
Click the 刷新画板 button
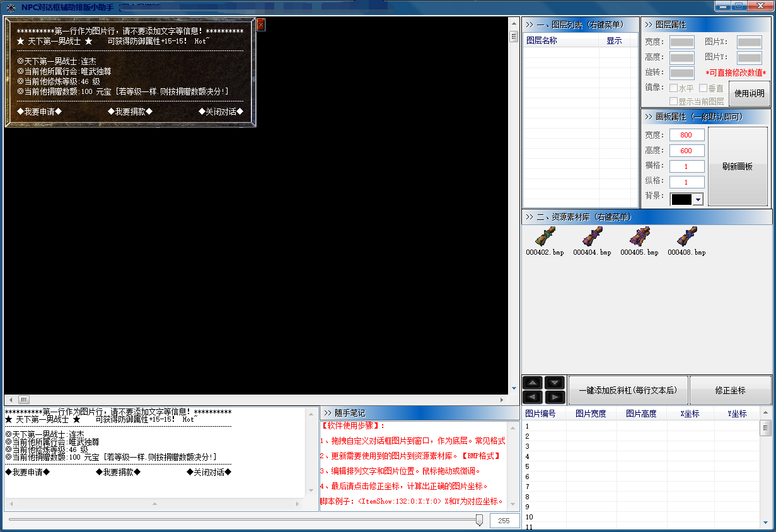click(x=738, y=166)
